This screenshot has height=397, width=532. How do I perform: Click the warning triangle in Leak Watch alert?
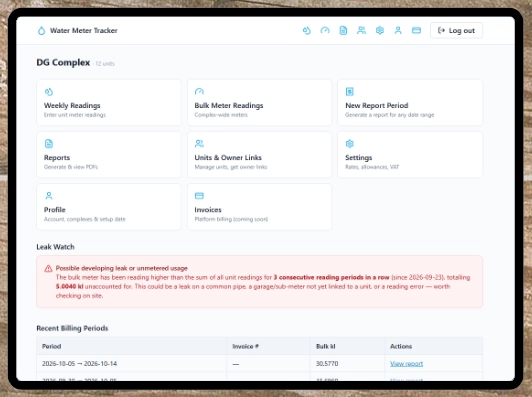point(48,268)
